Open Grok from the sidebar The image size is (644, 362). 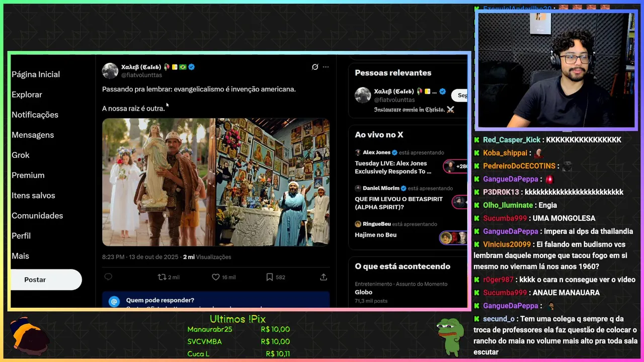pyautogui.click(x=21, y=155)
